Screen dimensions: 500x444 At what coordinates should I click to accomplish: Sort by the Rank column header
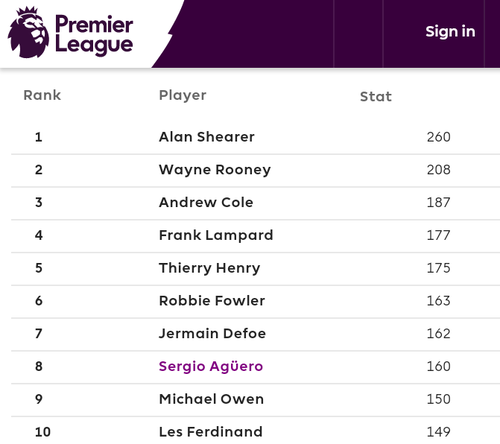[42, 95]
